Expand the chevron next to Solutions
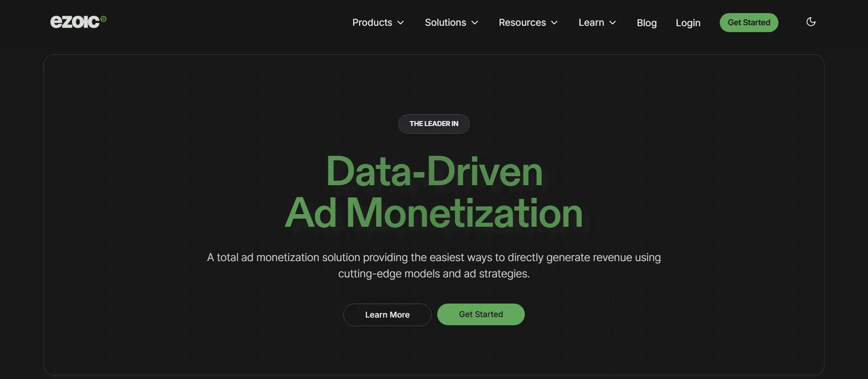868x379 pixels. pyautogui.click(x=475, y=23)
